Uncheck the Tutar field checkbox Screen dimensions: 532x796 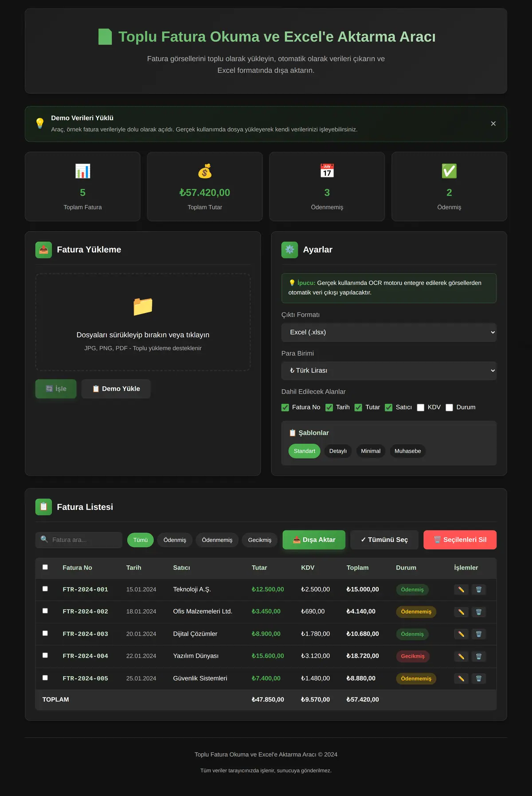[x=358, y=407]
